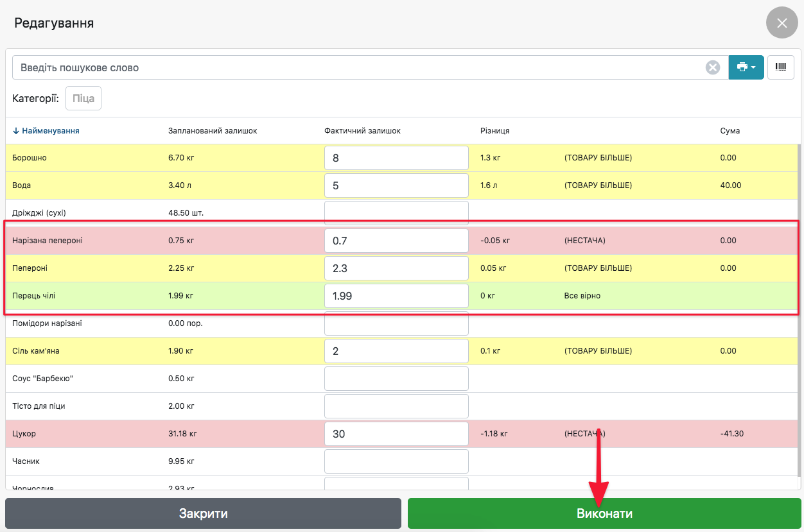Edit actual stock for Перець чілі
The width and height of the screenshot is (804, 532).
(x=396, y=296)
